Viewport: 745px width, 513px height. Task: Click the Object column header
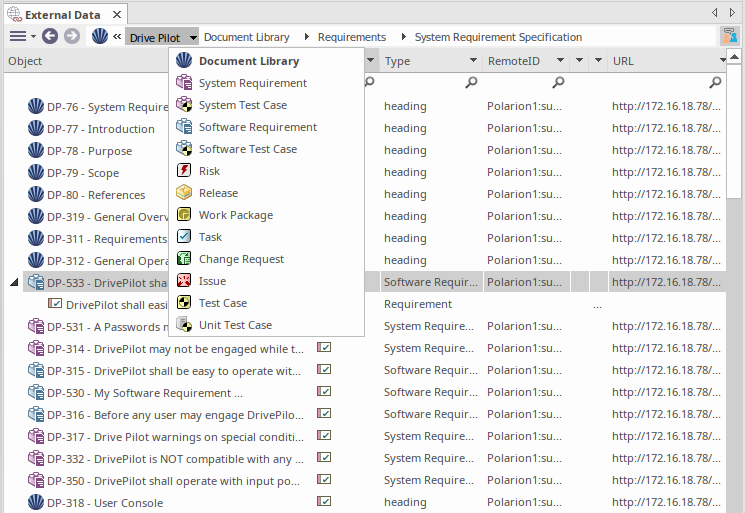pyautogui.click(x=86, y=61)
